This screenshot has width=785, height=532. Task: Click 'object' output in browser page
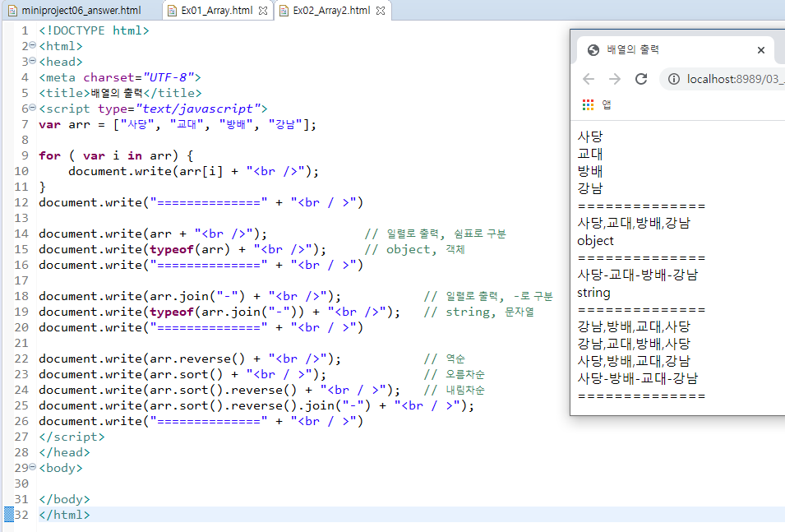595,241
